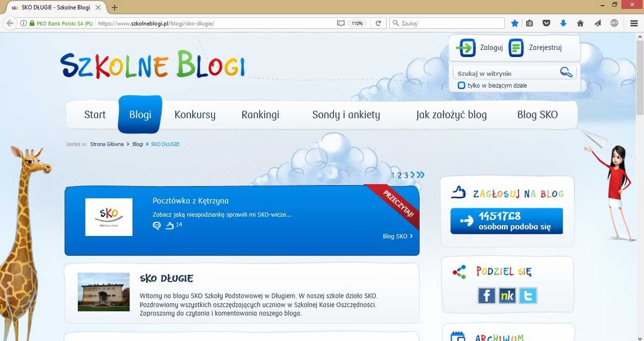Go to next slide single arrow
The image size is (644, 341).
pos(413,175)
